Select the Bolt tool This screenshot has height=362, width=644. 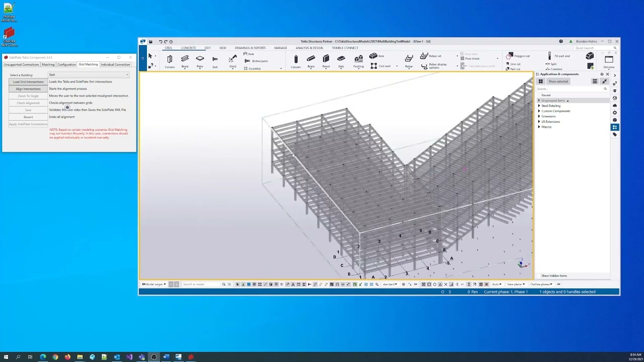(215, 61)
